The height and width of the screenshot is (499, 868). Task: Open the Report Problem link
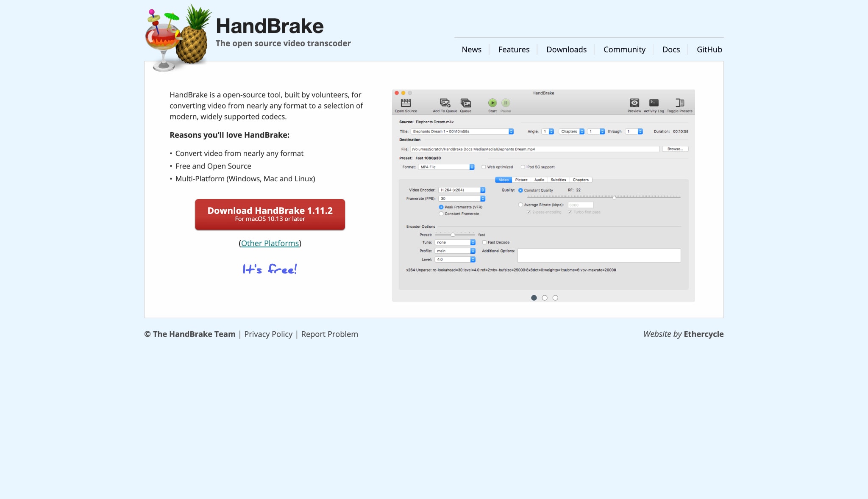(329, 334)
